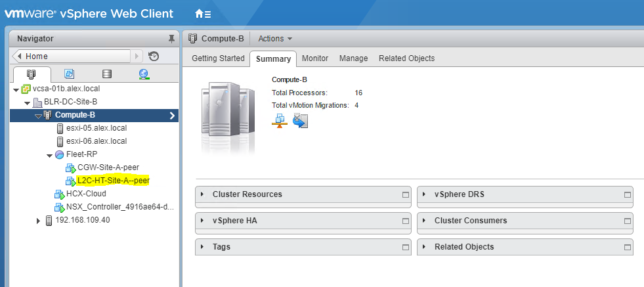This screenshot has width=644, height=287.
Task: Open the Monitor tab
Action: [x=315, y=58]
